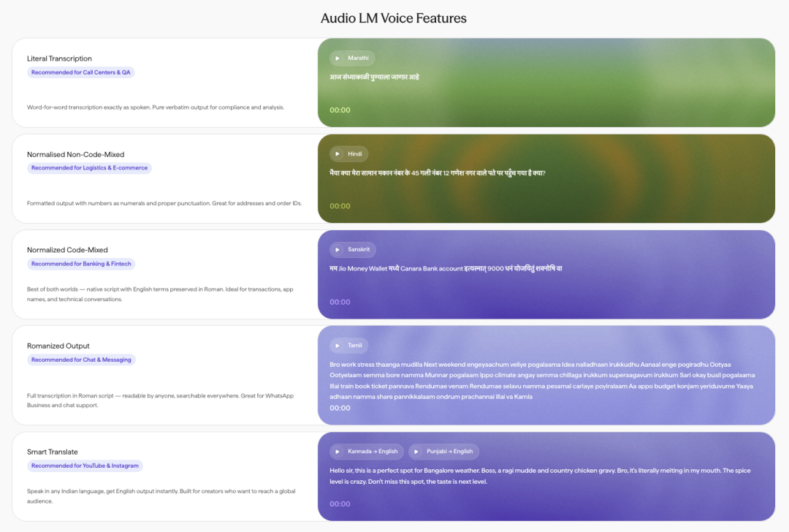Select the Literal Transcription heading
Viewport: 789px width, 532px height.
point(59,58)
